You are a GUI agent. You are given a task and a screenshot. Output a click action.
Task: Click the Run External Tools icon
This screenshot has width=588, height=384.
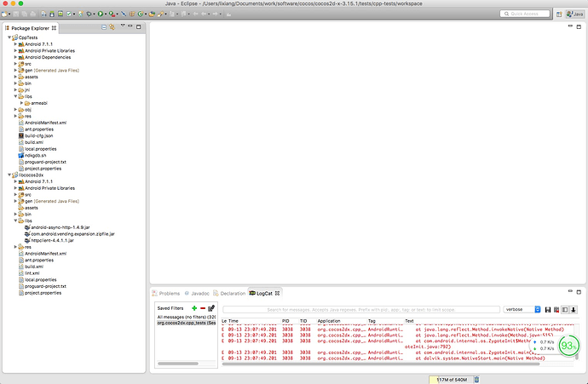[x=112, y=14]
